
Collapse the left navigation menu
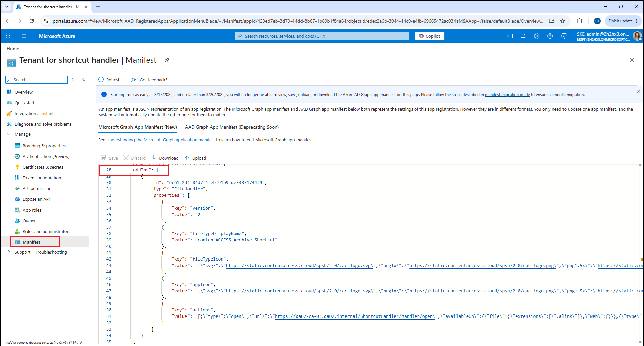coord(84,80)
